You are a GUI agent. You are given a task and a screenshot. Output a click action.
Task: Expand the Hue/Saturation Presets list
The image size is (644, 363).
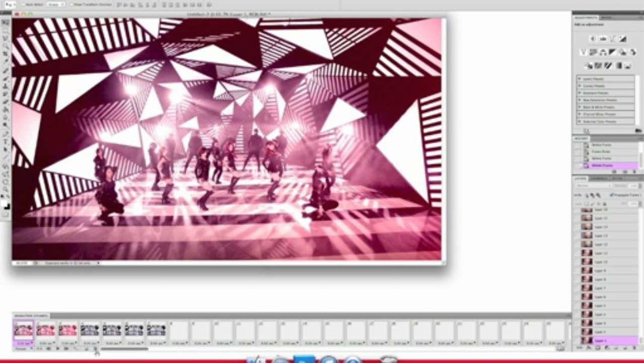580,100
